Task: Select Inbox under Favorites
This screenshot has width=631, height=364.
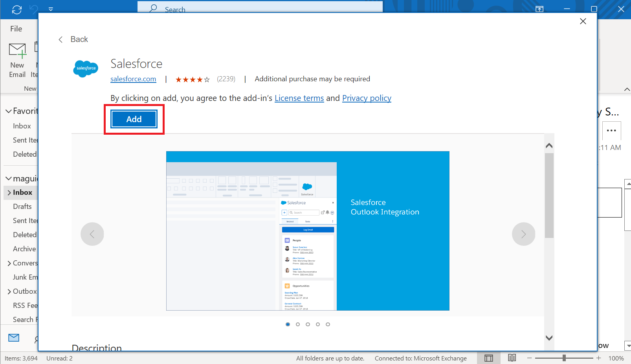Action: [x=22, y=126]
